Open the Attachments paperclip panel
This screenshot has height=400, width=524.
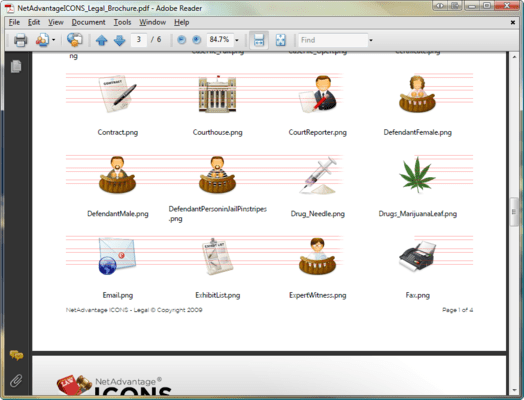click(16, 380)
